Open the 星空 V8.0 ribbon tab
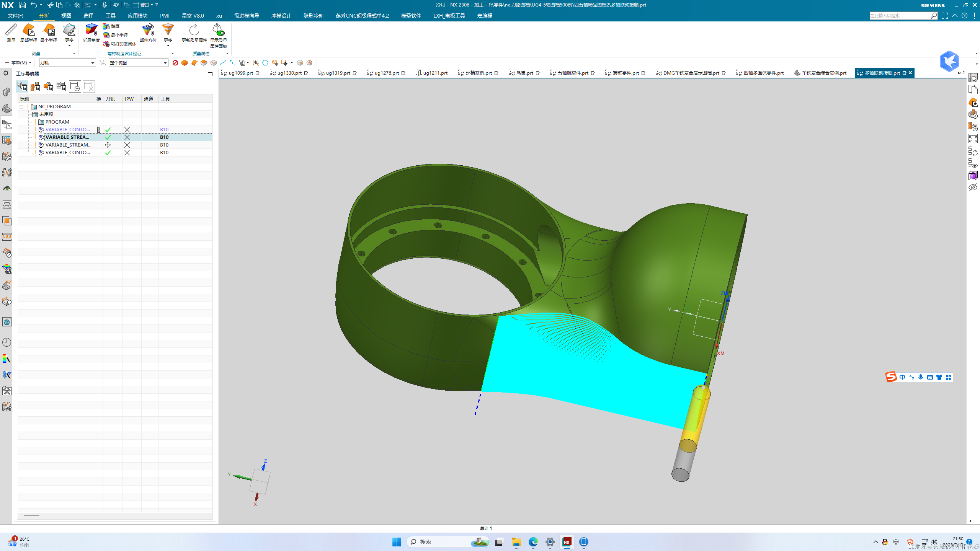 click(193, 16)
